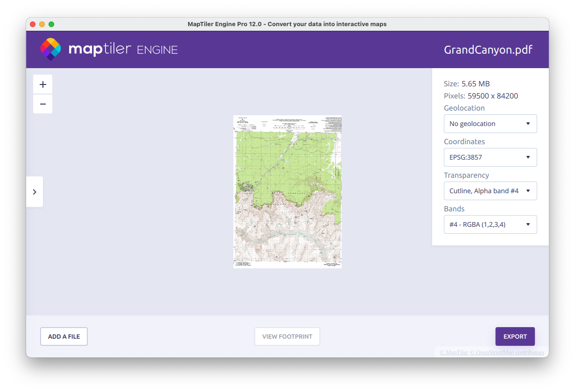Minimize window with the yellow button
Screen dimensions: 575x392
(x=42, y=24)
